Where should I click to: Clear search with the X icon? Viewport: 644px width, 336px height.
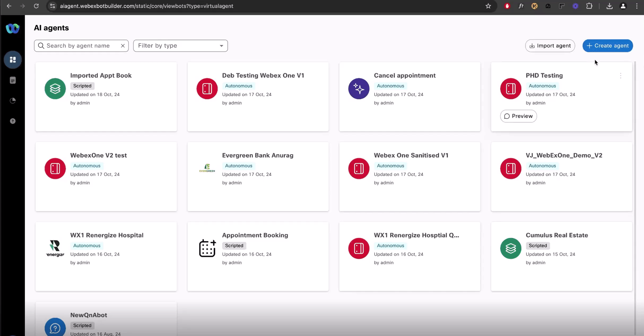[x=123, y=46]
